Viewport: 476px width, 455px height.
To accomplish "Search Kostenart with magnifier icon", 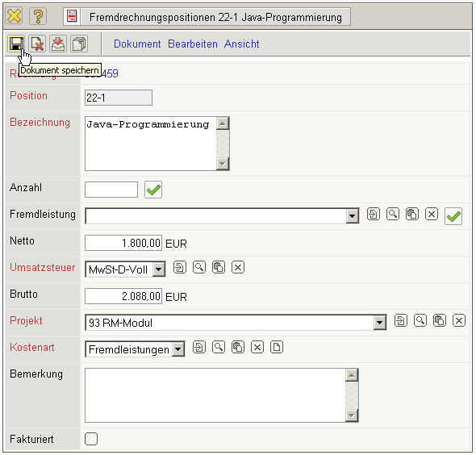I will (219, 347).
